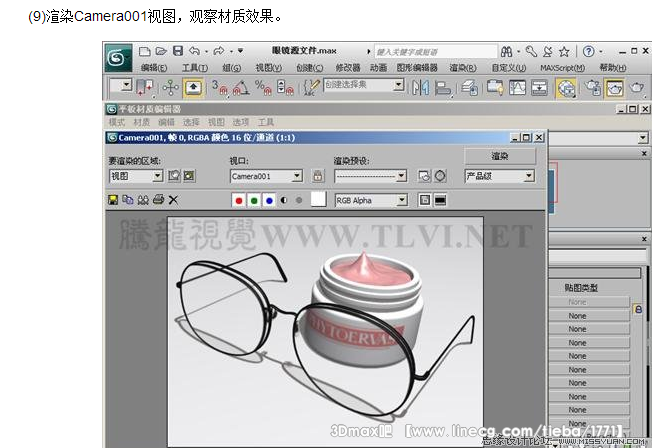Click the white color swatch in render window
This screenshot has width=652, height=448.
click(319, 200)
